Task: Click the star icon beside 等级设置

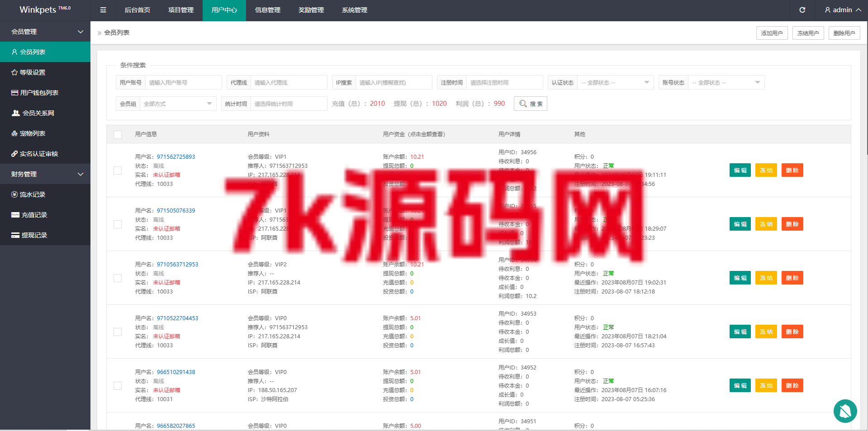Action: pyautogui.click(x=14, y=72)
